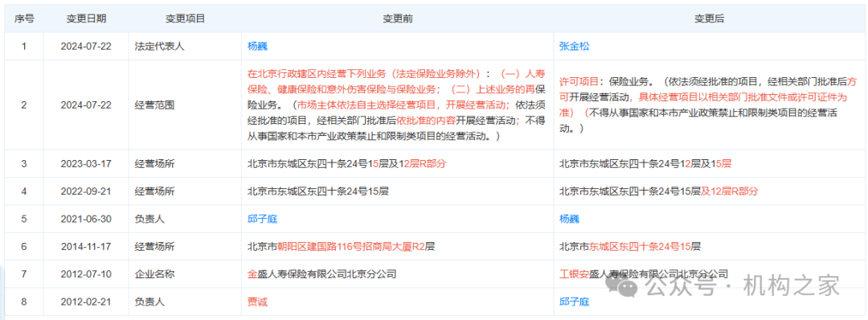868x320 pixels.
Task: Select the date 2022-09-21
Action: [86, 191]
